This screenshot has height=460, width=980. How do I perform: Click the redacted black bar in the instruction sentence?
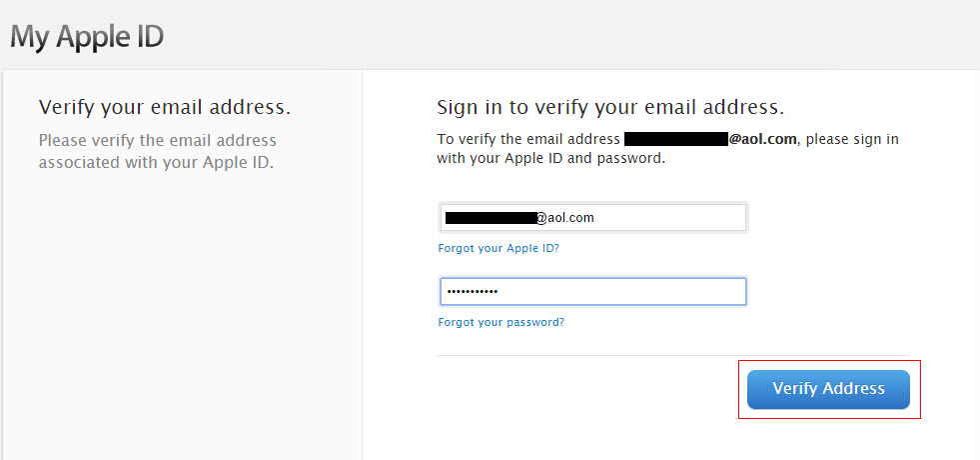click(676, 139)
